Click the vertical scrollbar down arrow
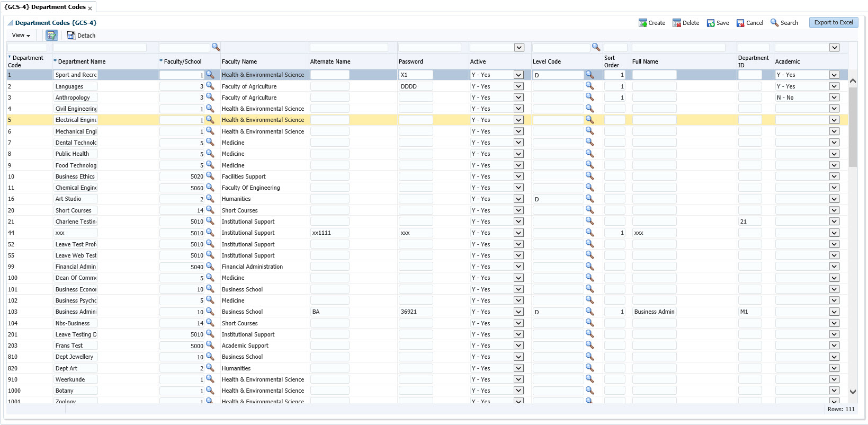 point(853,392)
